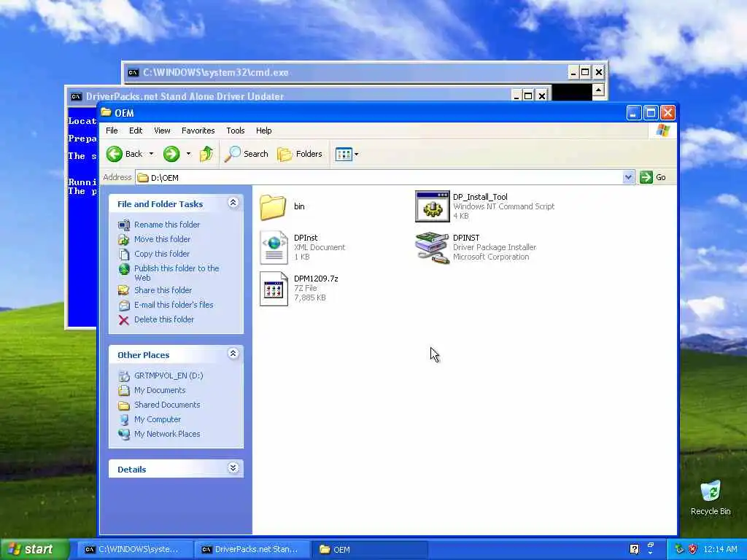Click the Windows flag logo in the OEM window

662,131
